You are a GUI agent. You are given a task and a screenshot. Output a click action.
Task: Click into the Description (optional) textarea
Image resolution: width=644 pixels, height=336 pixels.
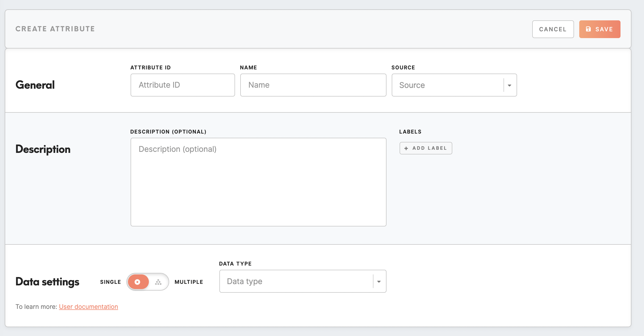258,182
